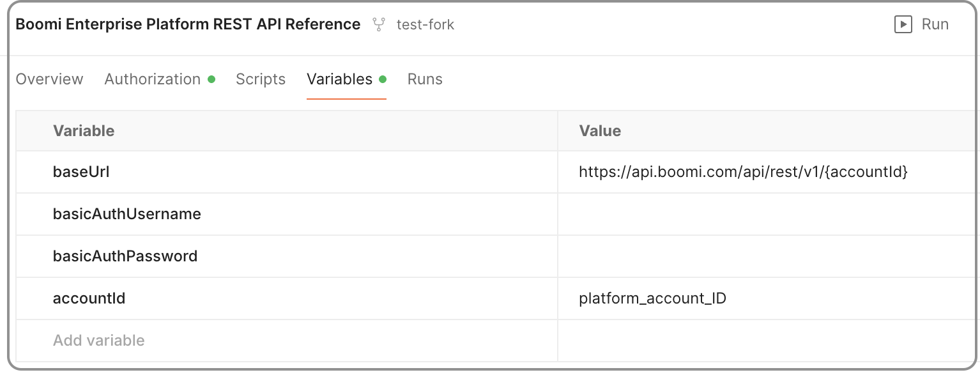Click the Run play icon
980x377 pixels.
(x=903, y=24)
